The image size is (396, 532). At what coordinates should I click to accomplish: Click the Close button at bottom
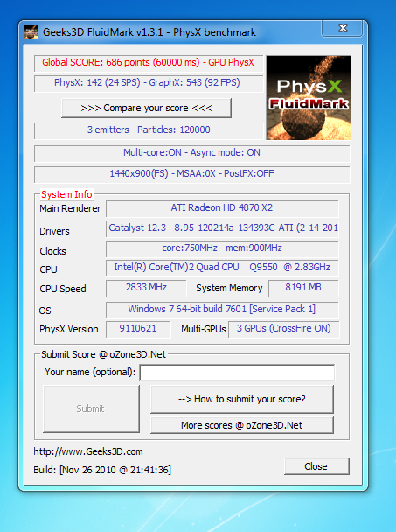click(316, 466)
